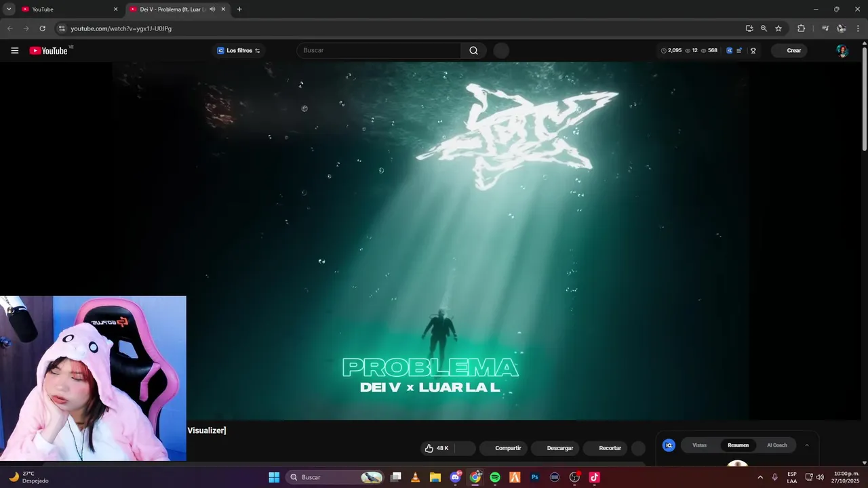
Task: Open File Explorer from the taskbar
Action: coord(435,477)
